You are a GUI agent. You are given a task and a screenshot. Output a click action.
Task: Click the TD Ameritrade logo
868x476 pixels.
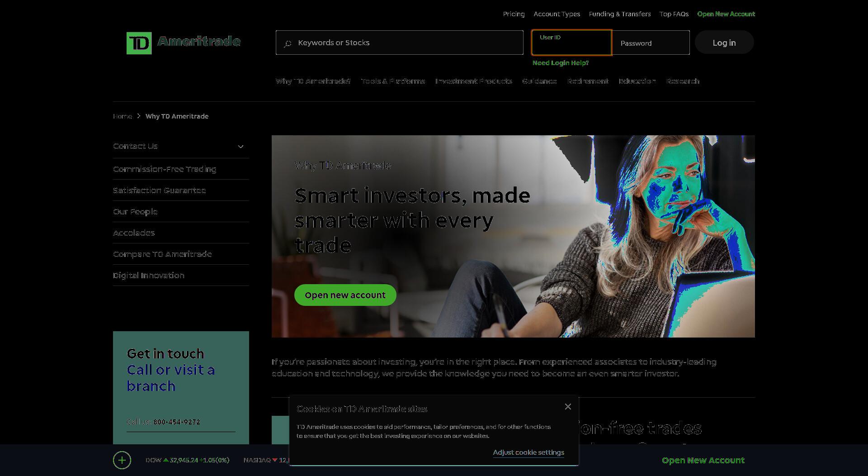pos(184,43)
